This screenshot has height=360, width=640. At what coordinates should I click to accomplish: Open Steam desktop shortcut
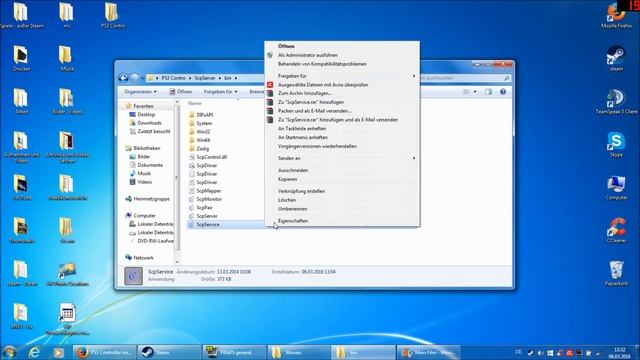point(616,59)
